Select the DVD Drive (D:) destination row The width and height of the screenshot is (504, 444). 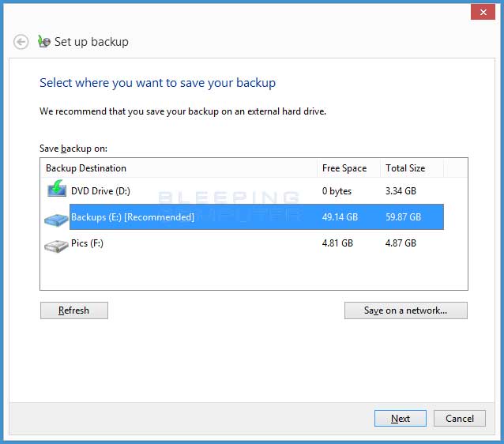pos(245,191)
